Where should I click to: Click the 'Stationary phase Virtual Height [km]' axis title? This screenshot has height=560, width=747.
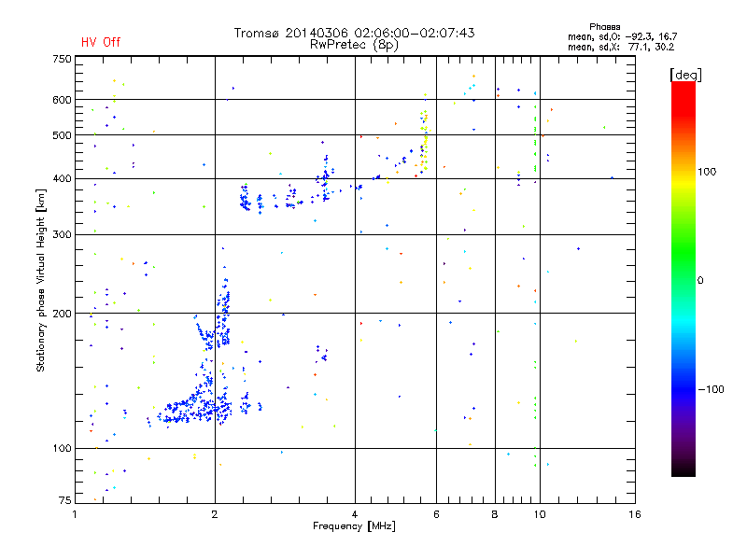41,280
